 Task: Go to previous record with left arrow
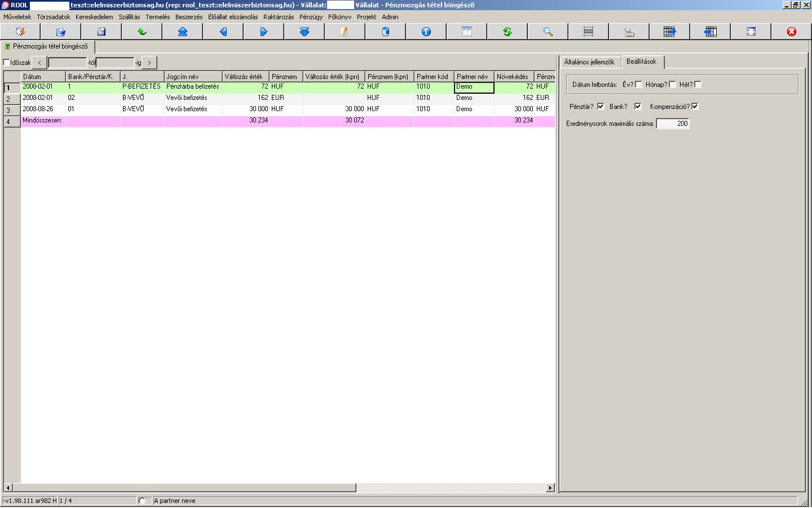223,32
